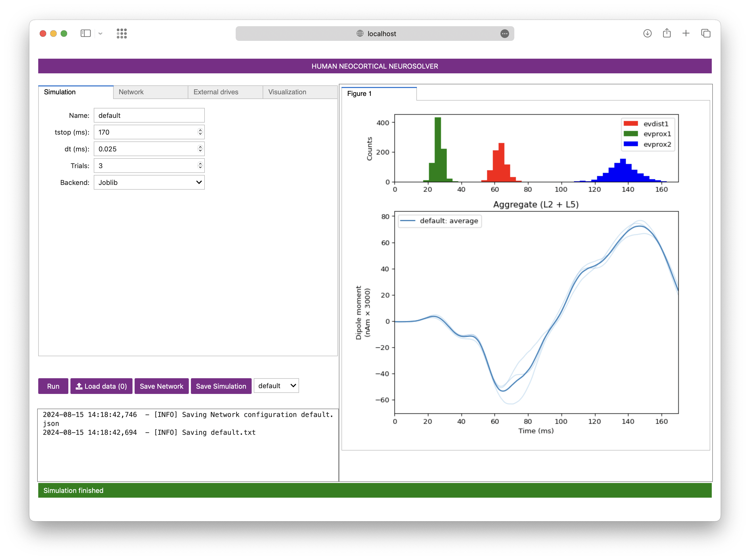This screenshot has height=560, width=750.
Task: Click the Save Network button
Action: (x=161, y=386)
